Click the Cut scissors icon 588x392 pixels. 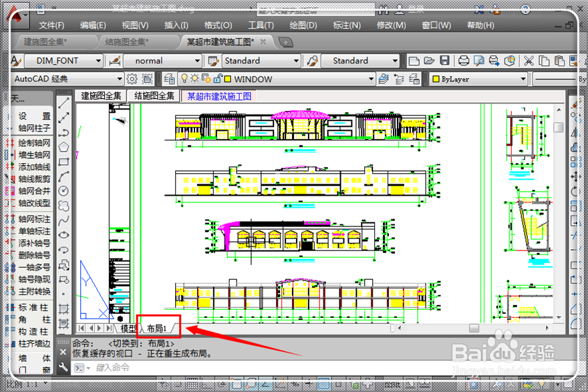pos(529,61)
